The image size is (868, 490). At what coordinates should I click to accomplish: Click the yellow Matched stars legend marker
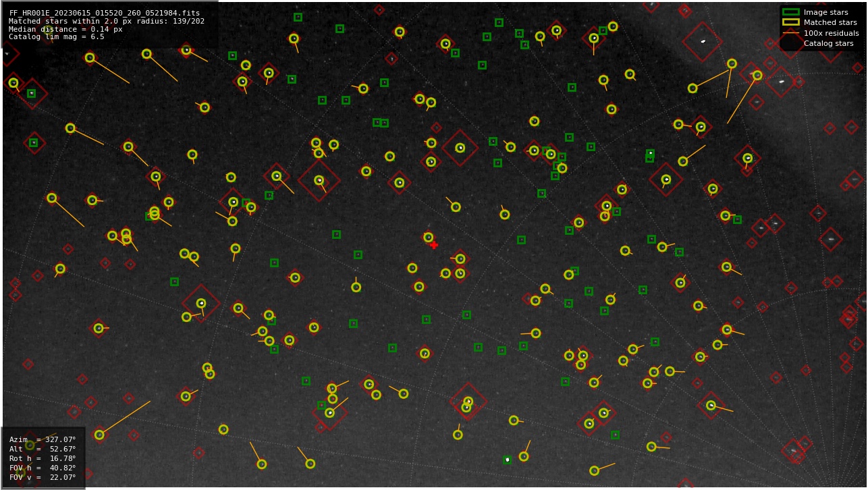click(x=790, y=22)
